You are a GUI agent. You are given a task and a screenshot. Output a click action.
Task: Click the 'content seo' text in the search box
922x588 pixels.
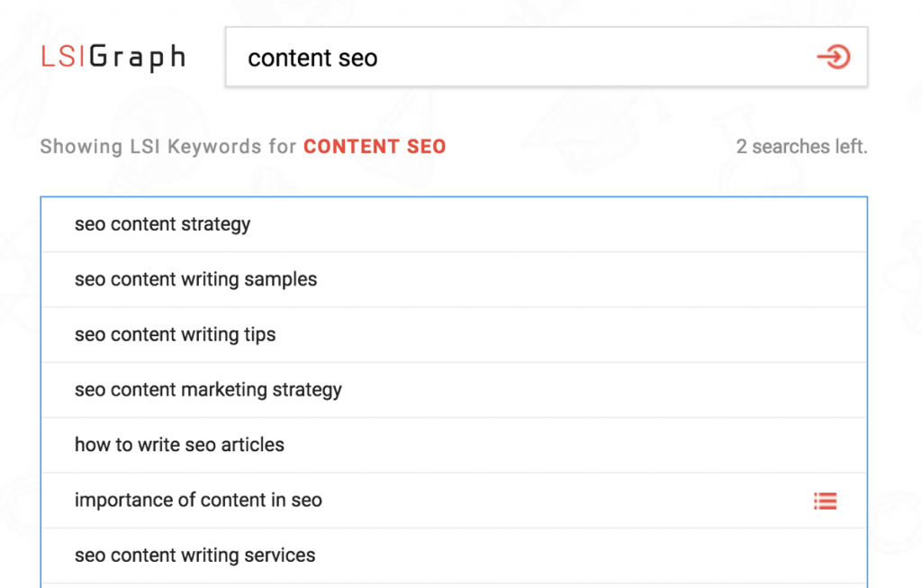coord(312,59)
